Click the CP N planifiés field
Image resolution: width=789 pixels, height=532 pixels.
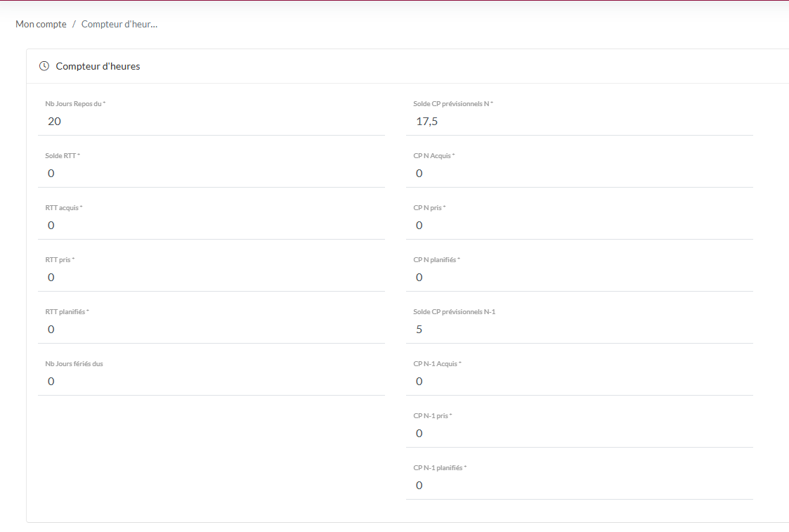(x=579, y=278)
